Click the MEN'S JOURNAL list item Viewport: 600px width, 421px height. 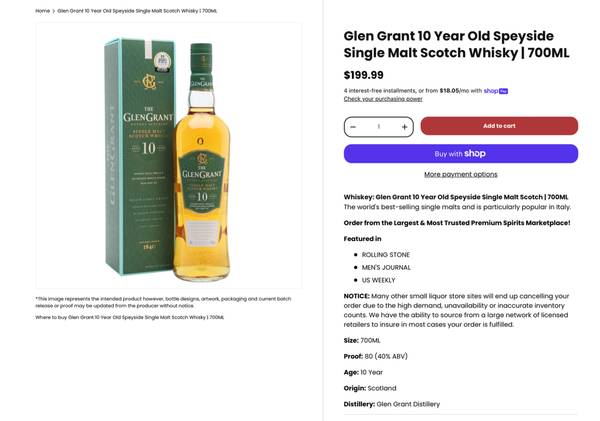pos(386,268)
